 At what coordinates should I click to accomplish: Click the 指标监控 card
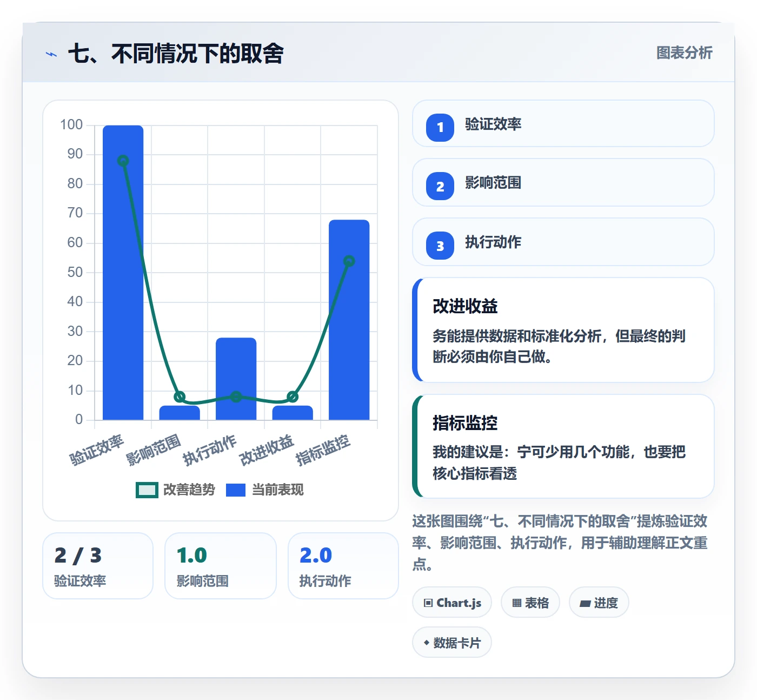click(x=563, y=446)
